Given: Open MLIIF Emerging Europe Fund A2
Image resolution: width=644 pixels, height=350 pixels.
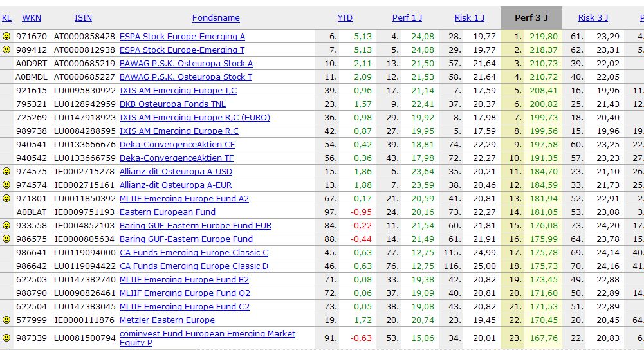Looking at the screenshot, I should [x=185, y=199].
